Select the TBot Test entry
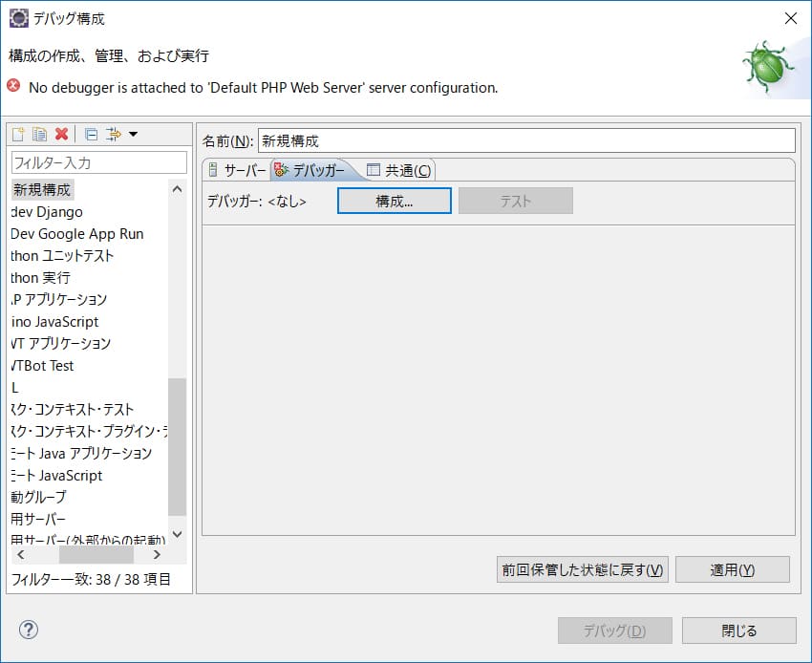This screenshot has width=812, height=663. coord(42,366)
